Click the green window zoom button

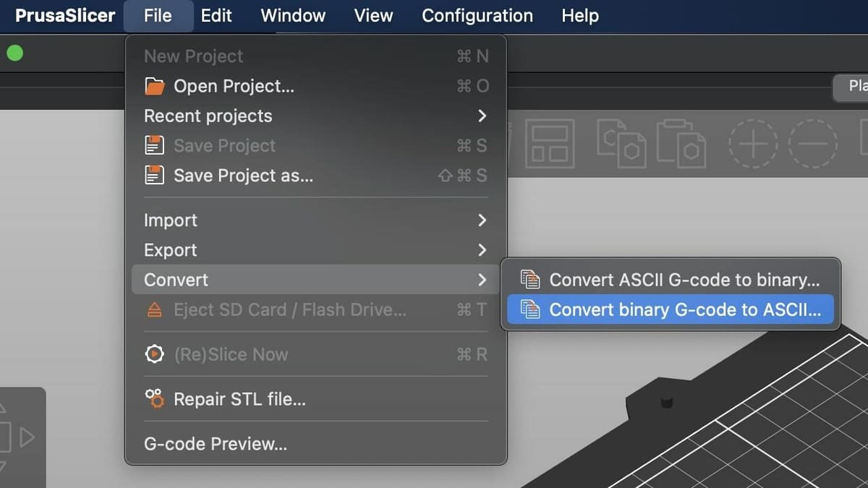[14, 53]
